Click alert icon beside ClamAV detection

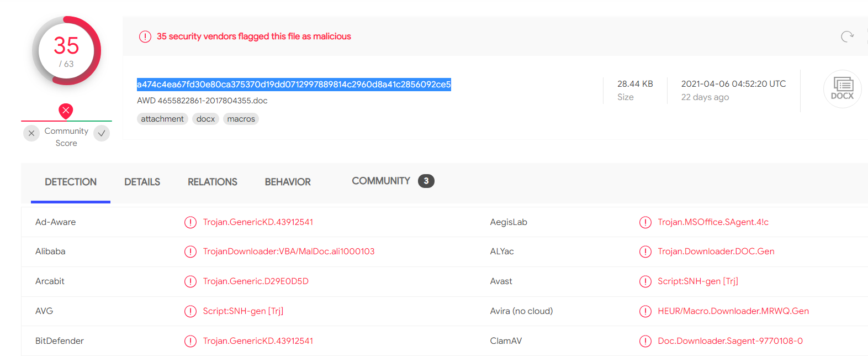click(x=645, y=341)
